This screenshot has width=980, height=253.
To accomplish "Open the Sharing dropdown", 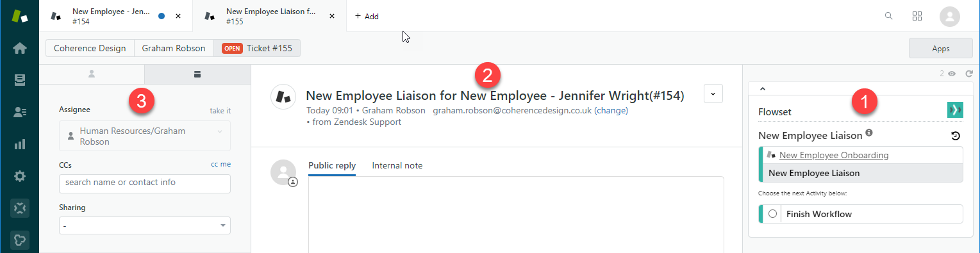I will [144, 225].
